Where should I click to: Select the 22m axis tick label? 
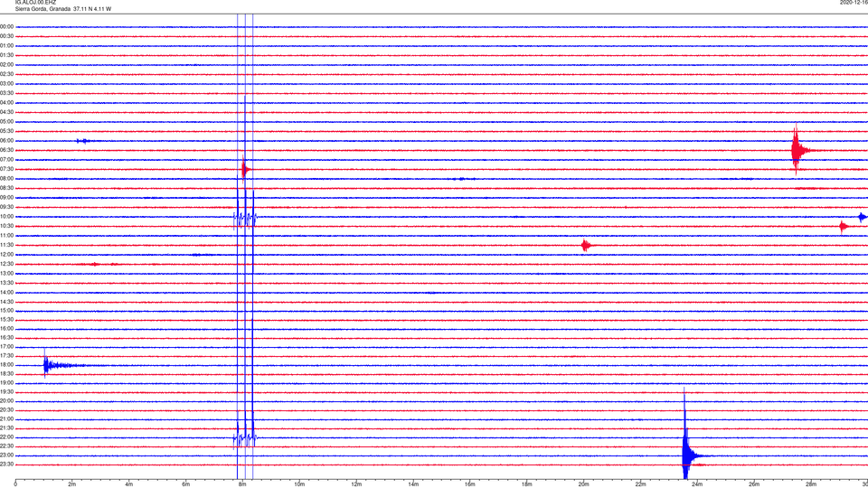click(x=640, y=484)
